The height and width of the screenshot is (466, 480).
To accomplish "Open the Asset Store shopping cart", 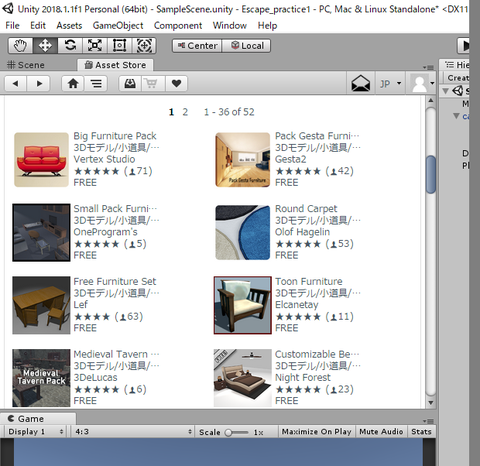I will pyautogui.click(x=152, y=83).
